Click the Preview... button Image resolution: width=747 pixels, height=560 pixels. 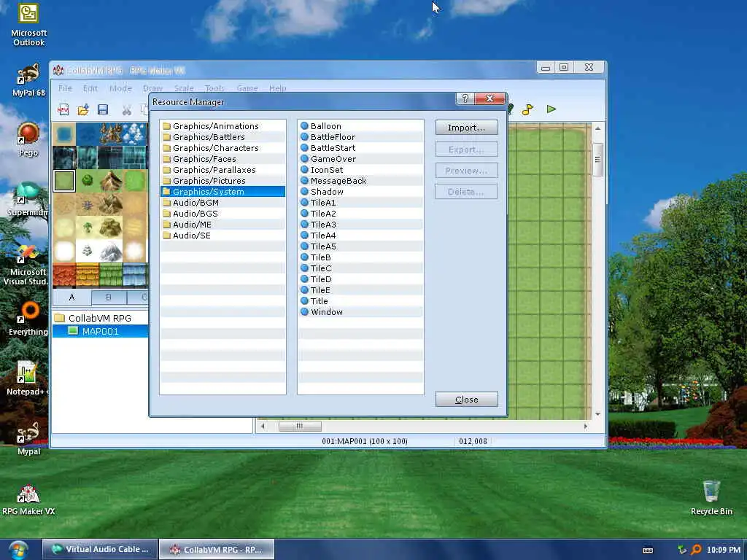[x=466, y=171]
